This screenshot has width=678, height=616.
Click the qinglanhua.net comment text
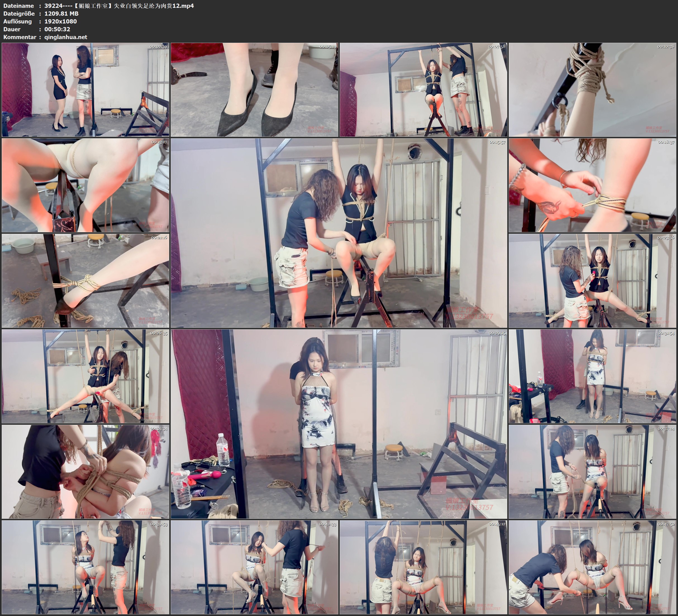[66, 37]
